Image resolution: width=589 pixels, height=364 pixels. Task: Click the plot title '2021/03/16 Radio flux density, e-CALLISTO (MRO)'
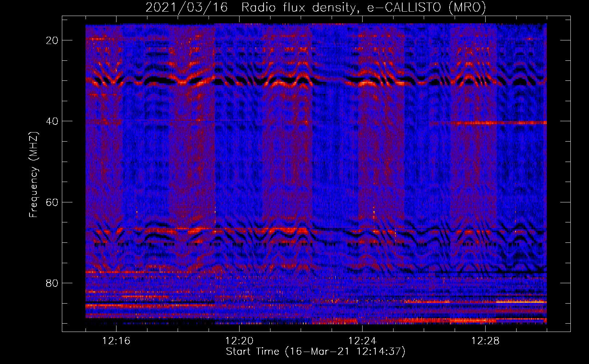316,8
